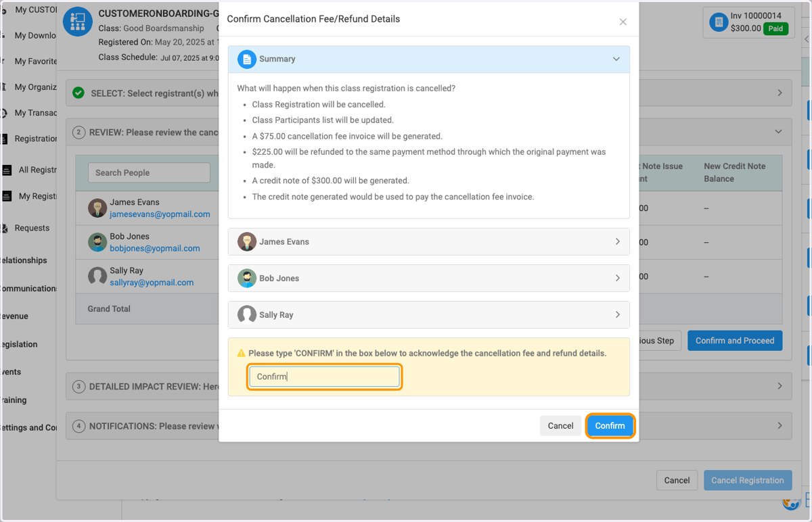The image size is (812, 522).
Task: Click the Grand Total row label
Action: [x=109, y=308]
